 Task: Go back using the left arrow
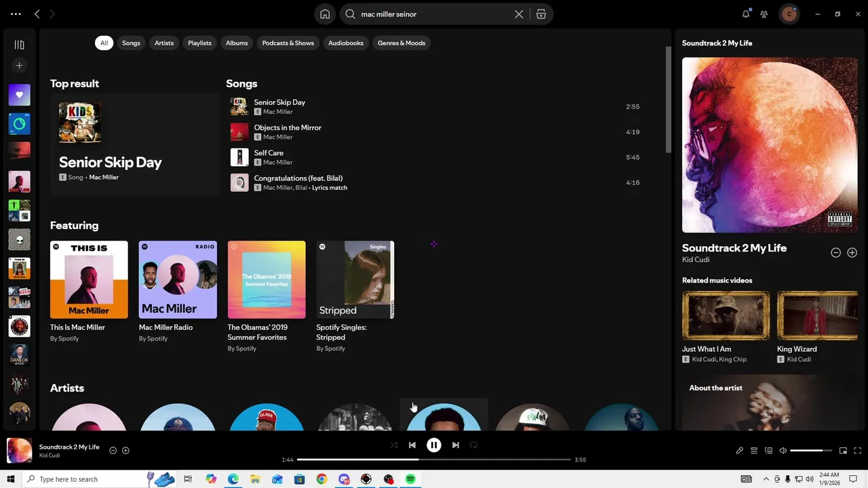point(37,14)
